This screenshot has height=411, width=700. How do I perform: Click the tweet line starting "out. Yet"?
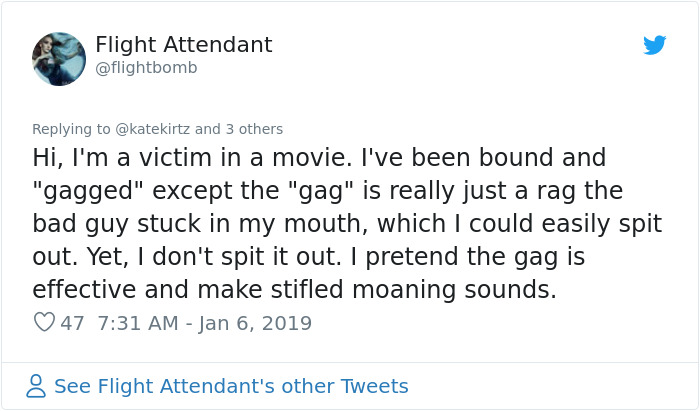pos(308,257)
